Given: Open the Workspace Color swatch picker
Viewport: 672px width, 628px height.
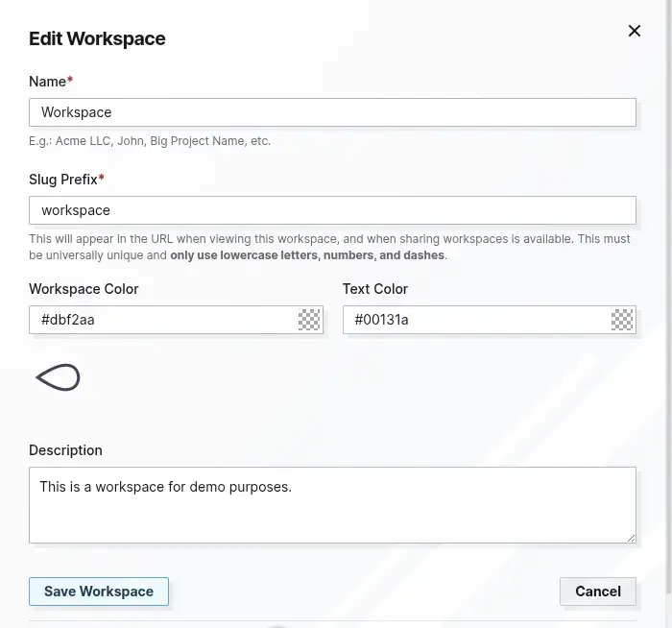Looking at the screenshot, I should coord(309,320).
